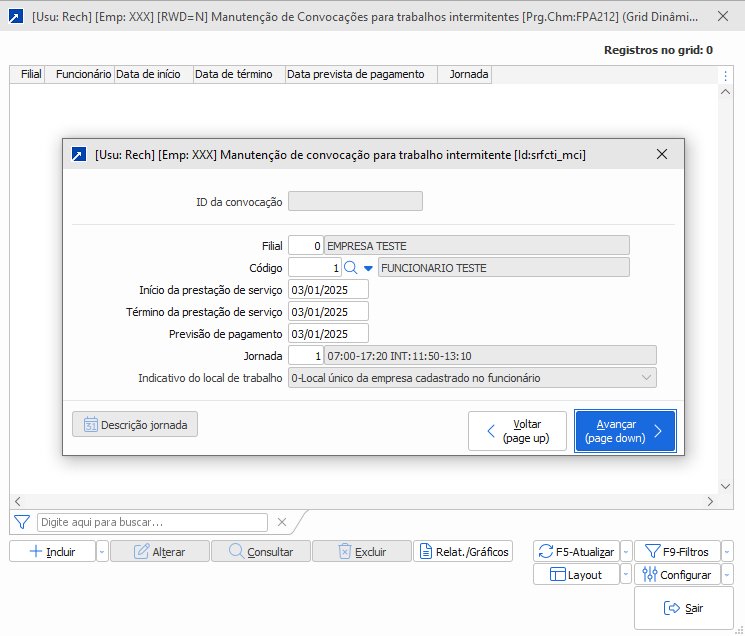Image resolution: width=745 pixels, height=636 pixels.
Task: Click the filter funnel icon by search box
Action: (22, 522)
